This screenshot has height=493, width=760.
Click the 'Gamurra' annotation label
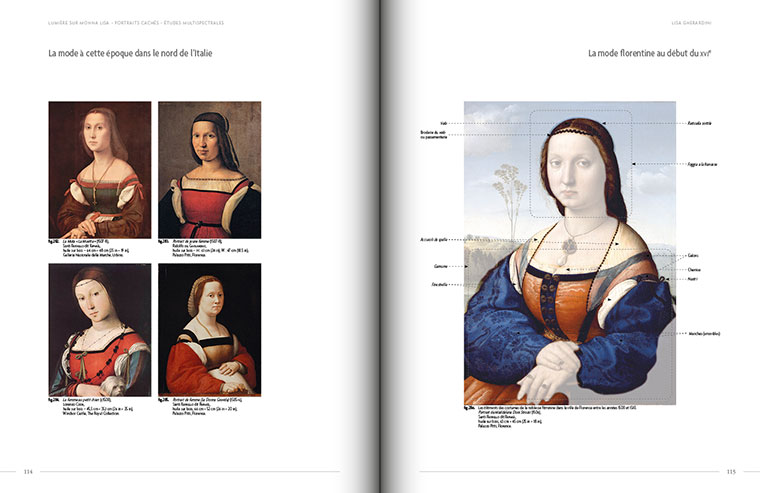pos(441,267)
